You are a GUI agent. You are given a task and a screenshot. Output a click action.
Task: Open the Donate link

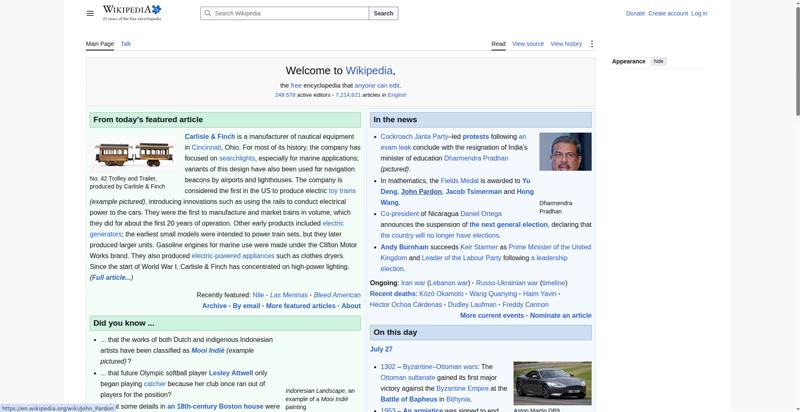(x=635, y=13)
